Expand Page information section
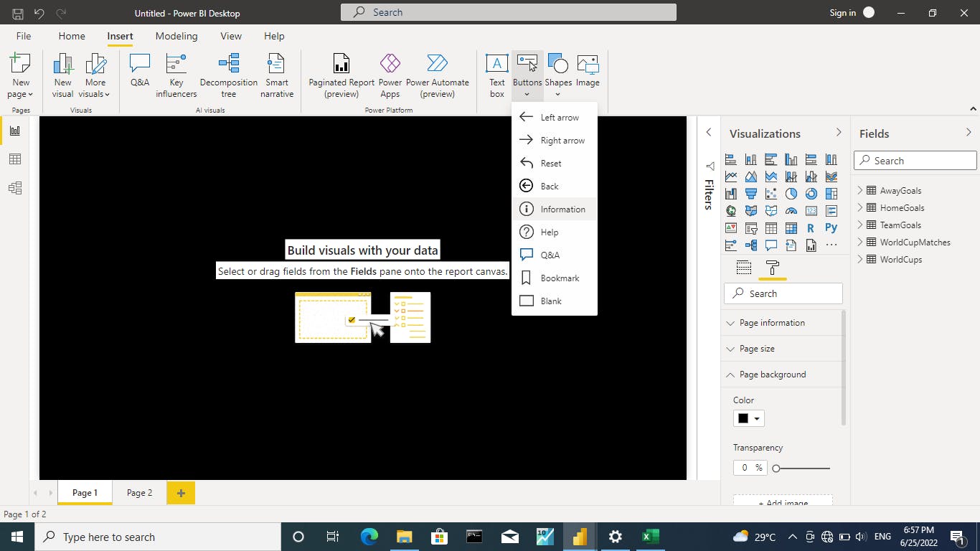This screenshot has height=551, width=980. (781, 323)
